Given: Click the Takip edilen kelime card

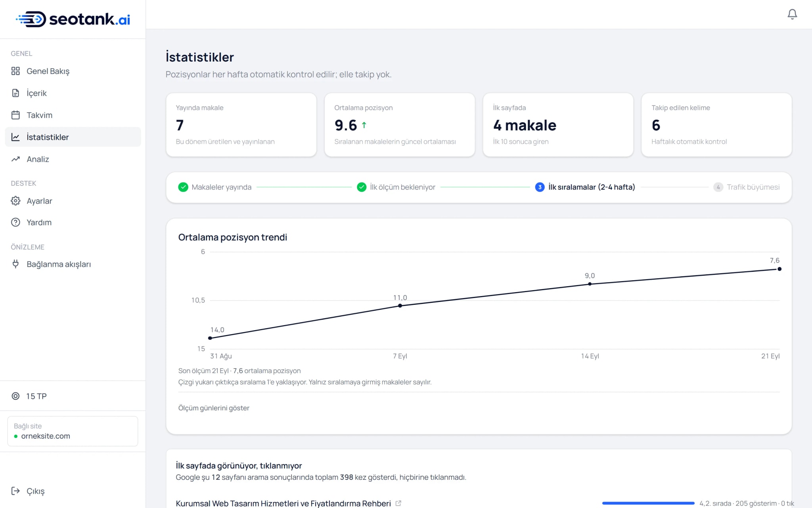Looking at the screenshot, I should [x=716, y=125].
